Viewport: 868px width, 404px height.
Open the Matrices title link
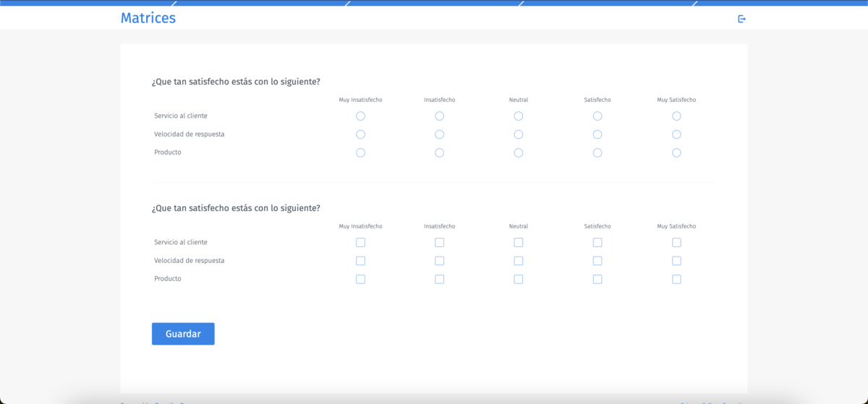148,18
